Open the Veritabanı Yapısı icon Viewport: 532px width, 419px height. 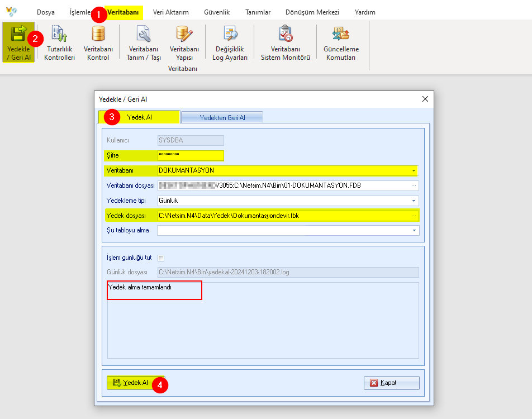click(184, 43)
